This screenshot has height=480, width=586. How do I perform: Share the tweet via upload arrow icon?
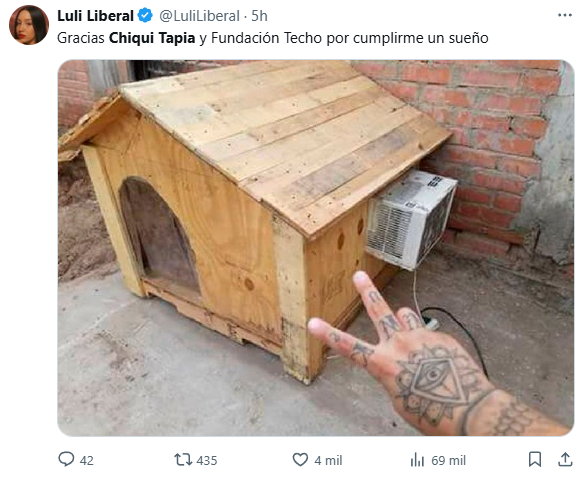click(x=565, y=459)
